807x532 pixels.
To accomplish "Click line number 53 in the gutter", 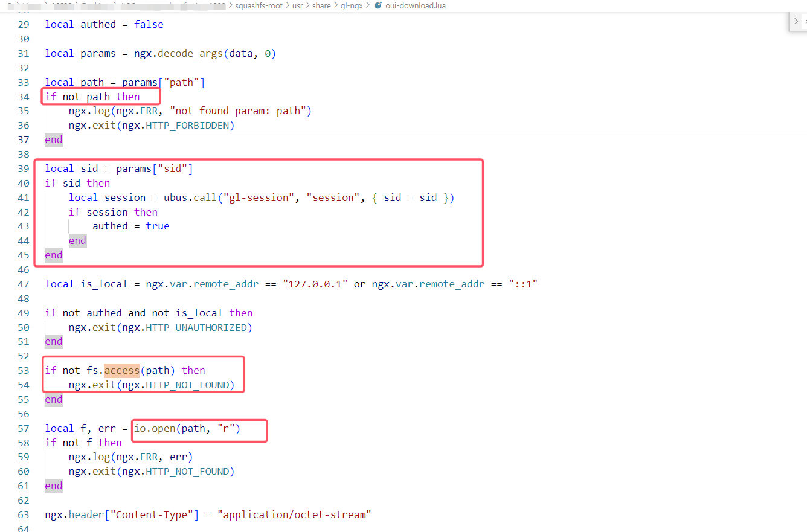I will tap(24, 370).
